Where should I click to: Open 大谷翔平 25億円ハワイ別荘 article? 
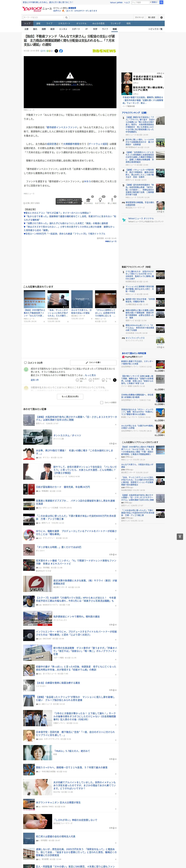76,599
